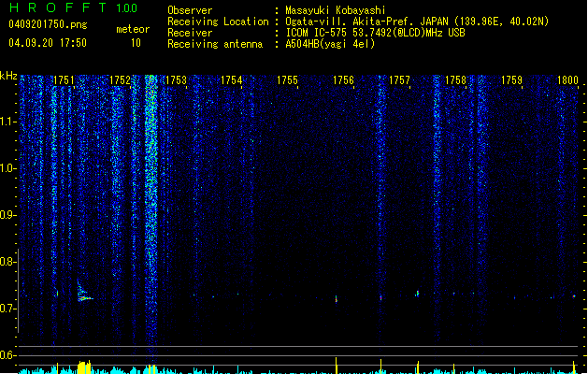Click the A504HB(yagi 4el) antenna text
The width and height of the screenshot is (588, 374).
point(330,44)
